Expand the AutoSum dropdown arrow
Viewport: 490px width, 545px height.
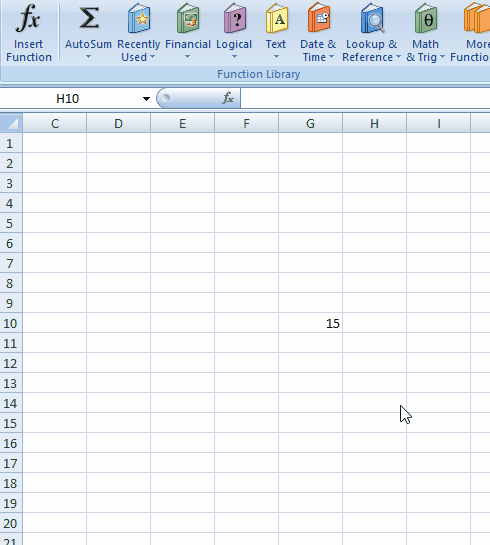pyautogui.click(x=89, y=57)
